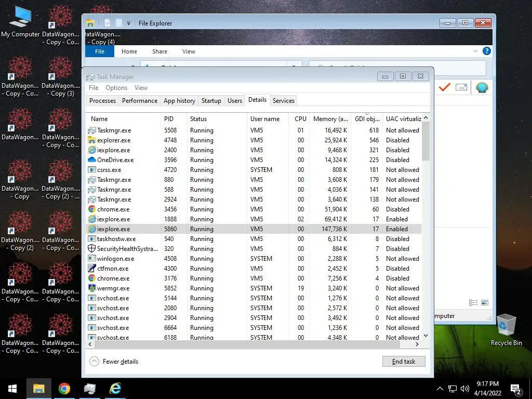Open Task Manager's View menu

141,87
